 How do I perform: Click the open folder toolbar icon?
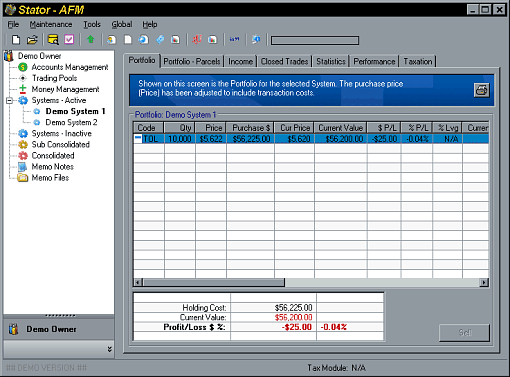[x=32, y=40]
